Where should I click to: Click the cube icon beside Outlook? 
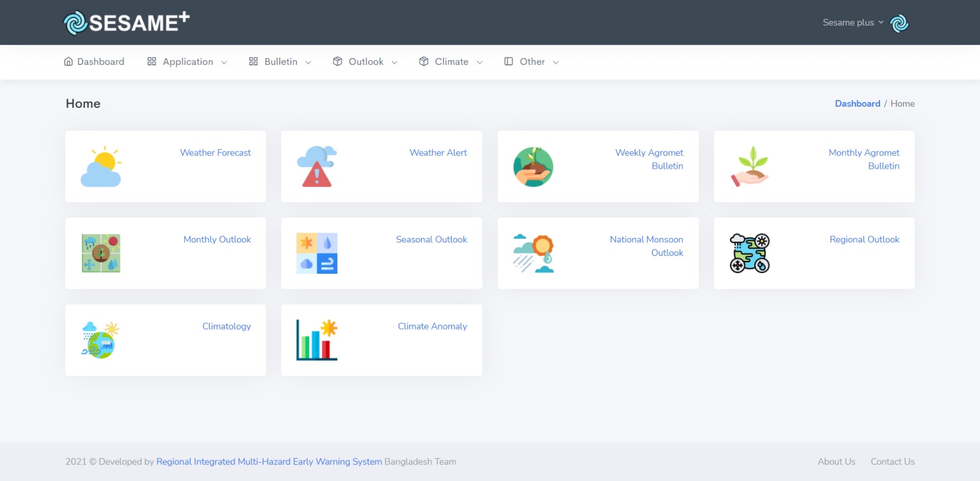click(337, 61)
